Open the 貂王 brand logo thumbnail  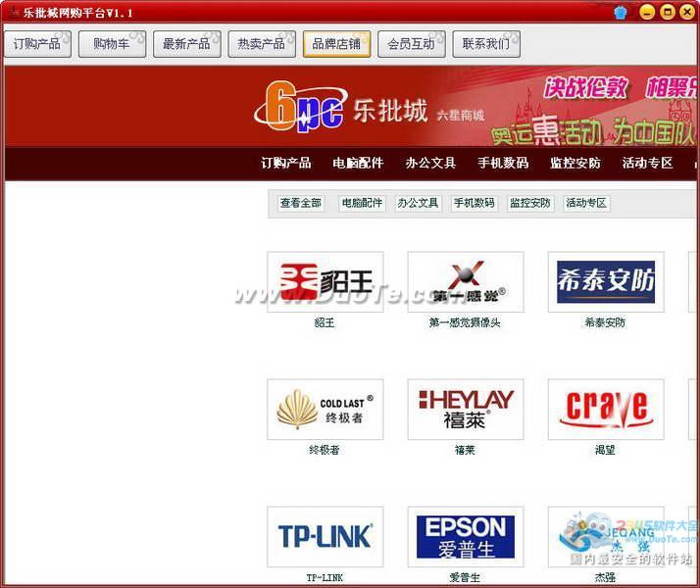[x=325, y=282]
